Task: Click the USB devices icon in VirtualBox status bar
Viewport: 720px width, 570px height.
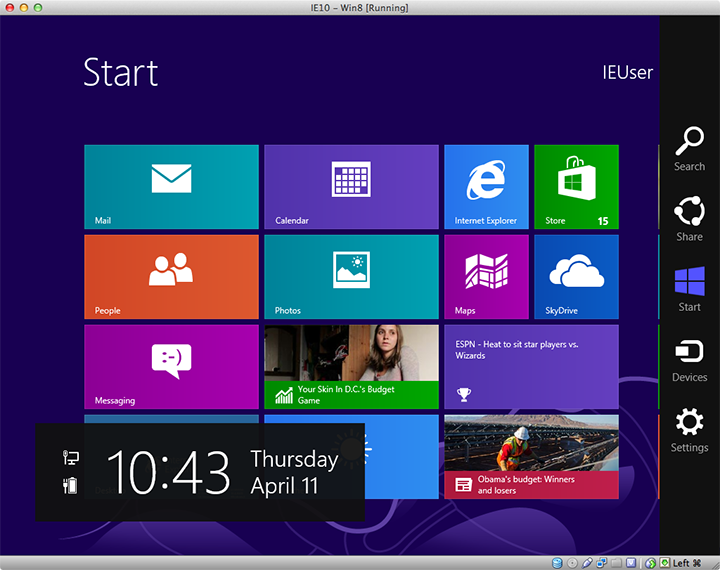Action: pos(587,563)
